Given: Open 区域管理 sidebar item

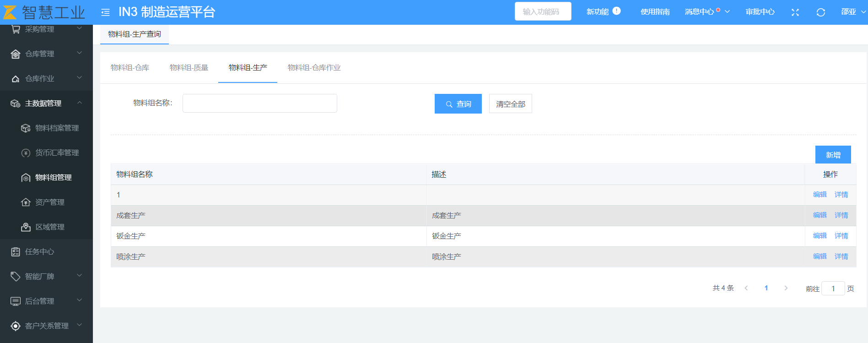Looking at the screenshot, I should [49, 227].
